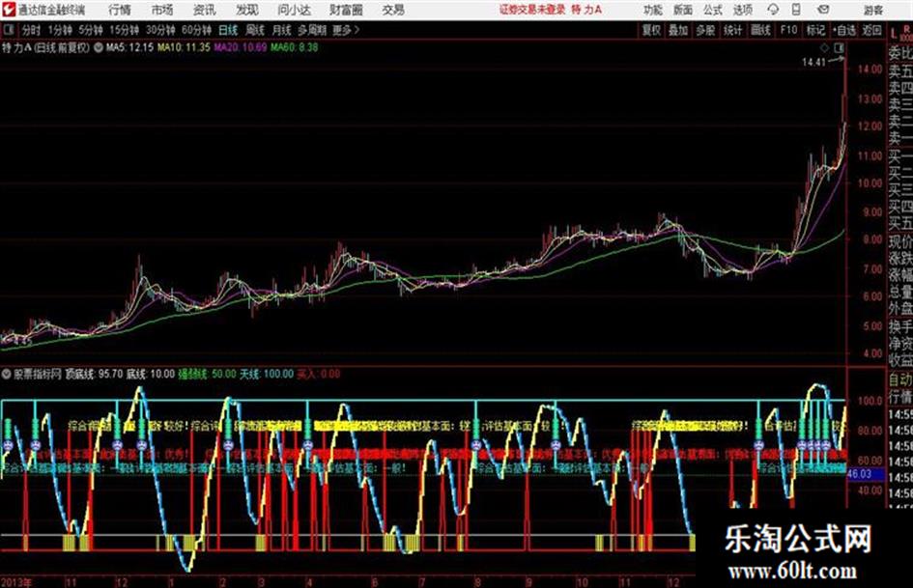Expand the 股票指标网 indicator dropdown arrow
This screenshot has height=588, width=913.
point(7,375)
